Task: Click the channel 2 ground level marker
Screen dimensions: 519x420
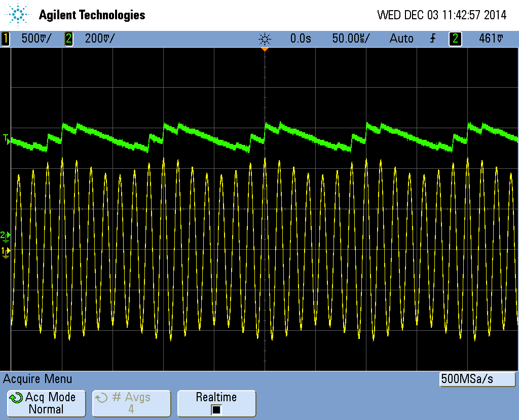Action: tap(5, 236)
